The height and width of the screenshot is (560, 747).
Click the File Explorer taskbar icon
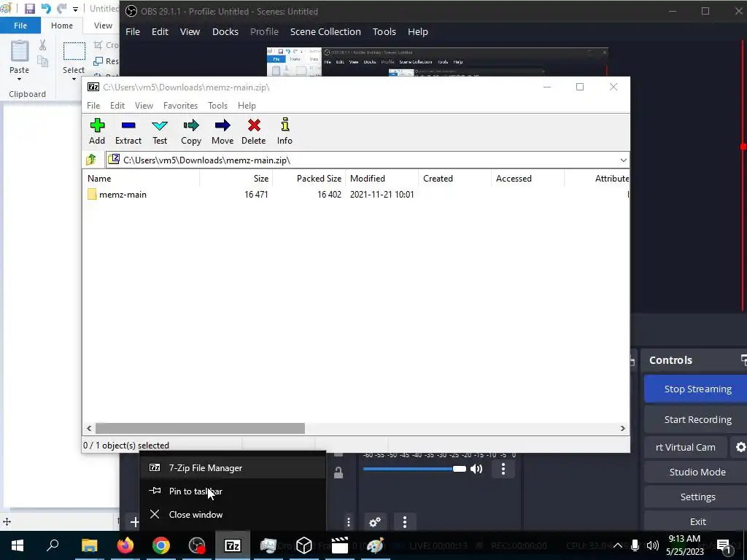[89, 545]
